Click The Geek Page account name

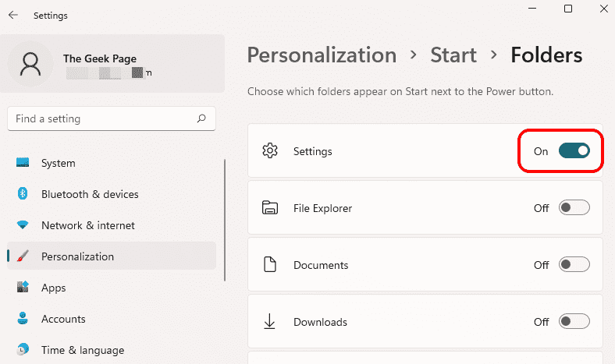pos(100,58)
